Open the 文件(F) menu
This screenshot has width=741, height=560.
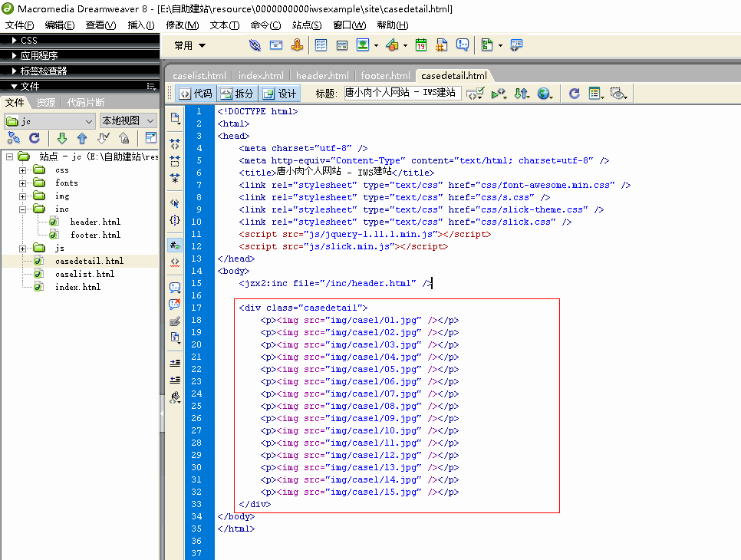point(19,25)
